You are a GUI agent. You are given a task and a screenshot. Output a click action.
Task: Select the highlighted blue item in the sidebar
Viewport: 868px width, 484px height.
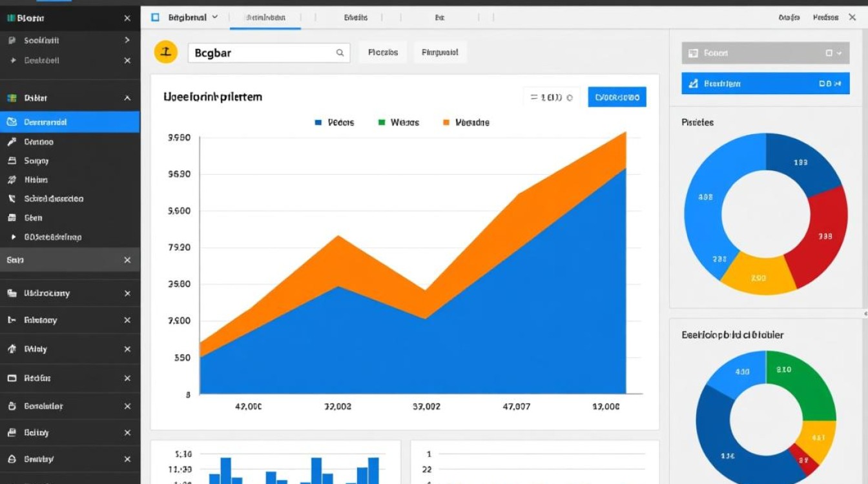tap(70, 122)
